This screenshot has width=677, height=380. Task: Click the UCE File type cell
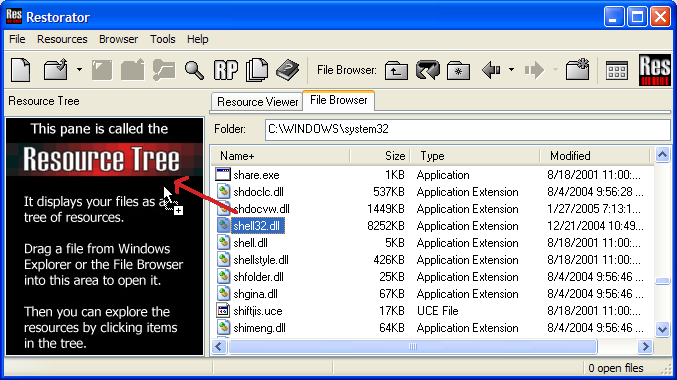437,311
